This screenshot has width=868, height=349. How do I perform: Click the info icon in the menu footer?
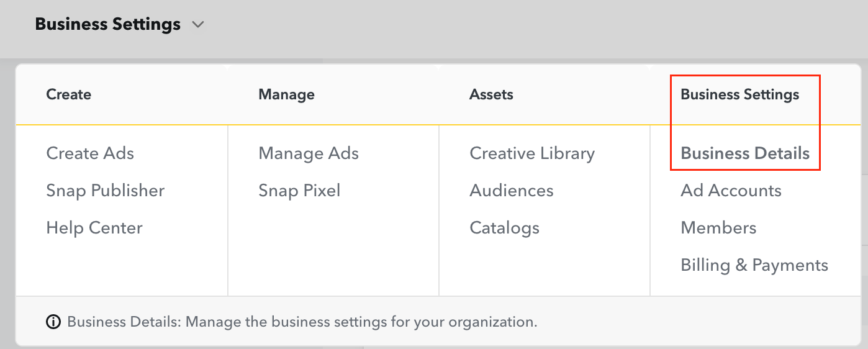(53, 322)
